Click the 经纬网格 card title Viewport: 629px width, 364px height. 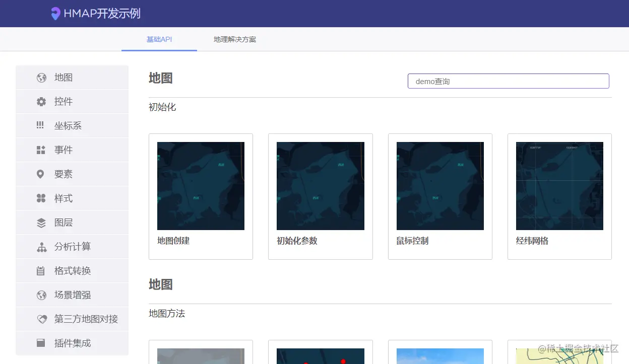(x=532, y=241)
